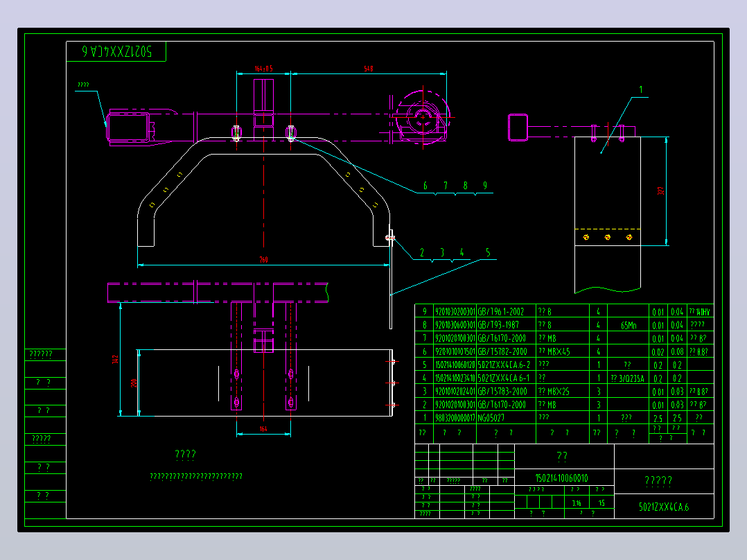This screenshot has height=560, width=747.
Task: Select balloon number 2 on the lower leader
Action: (421, 252)
